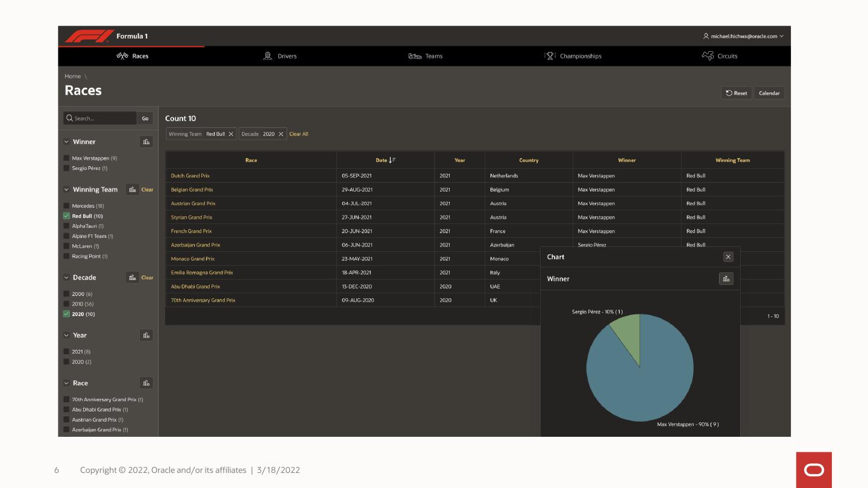Click chart type icon in Winner popup
Image resolution: width=868 pixels, height=488 pixels.
(726, 279)
